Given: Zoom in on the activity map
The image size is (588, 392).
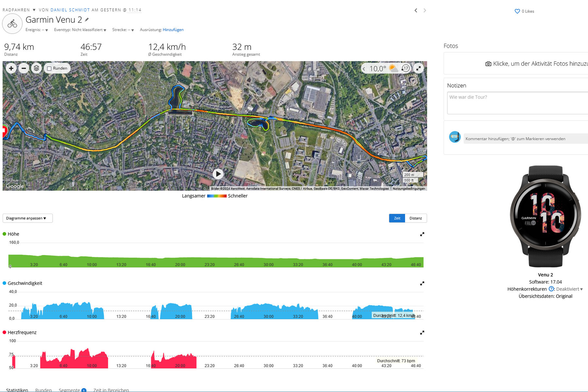Looking at the screenshot, I should point(11,68).
